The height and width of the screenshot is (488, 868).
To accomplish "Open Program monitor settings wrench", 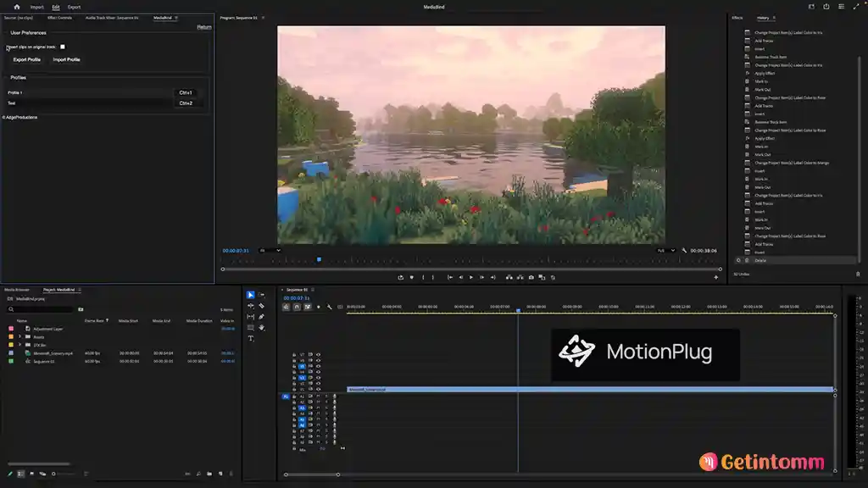I will (x=684, y=251).
